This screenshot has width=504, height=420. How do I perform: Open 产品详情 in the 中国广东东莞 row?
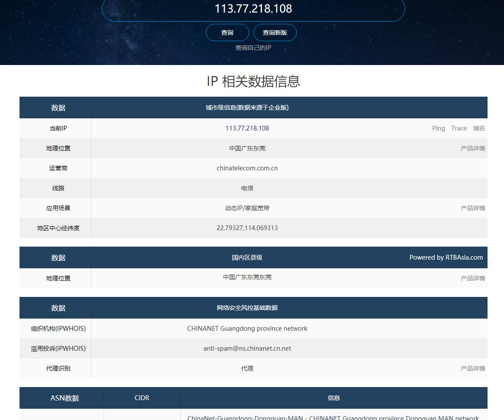click(x=472, y=148)
